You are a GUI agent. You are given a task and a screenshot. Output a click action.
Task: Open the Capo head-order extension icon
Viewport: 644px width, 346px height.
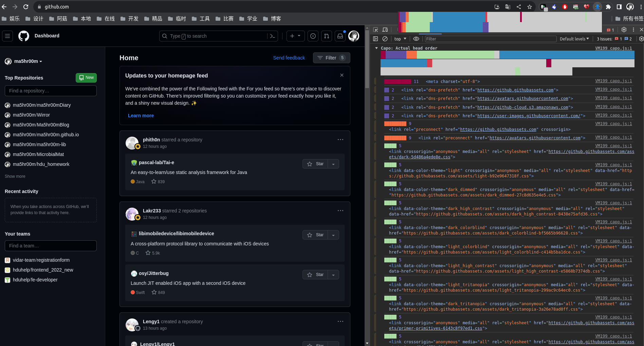click(x=597, y=7)
